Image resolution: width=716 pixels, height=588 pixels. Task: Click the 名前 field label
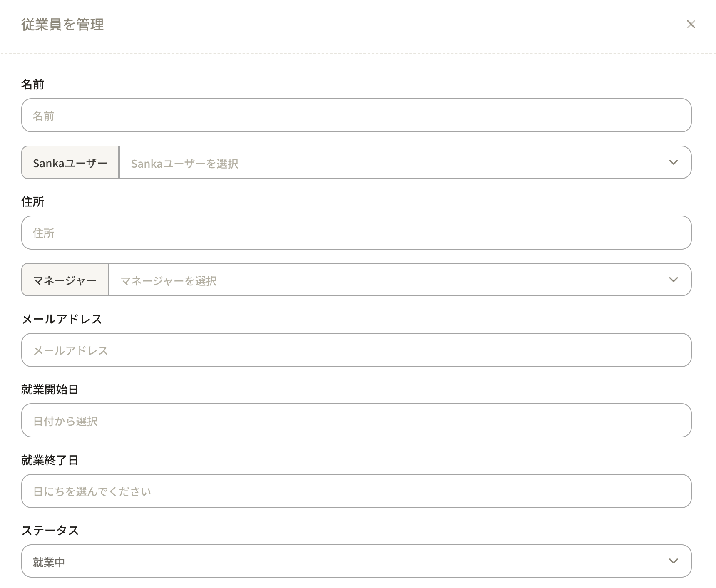[32, 84]
